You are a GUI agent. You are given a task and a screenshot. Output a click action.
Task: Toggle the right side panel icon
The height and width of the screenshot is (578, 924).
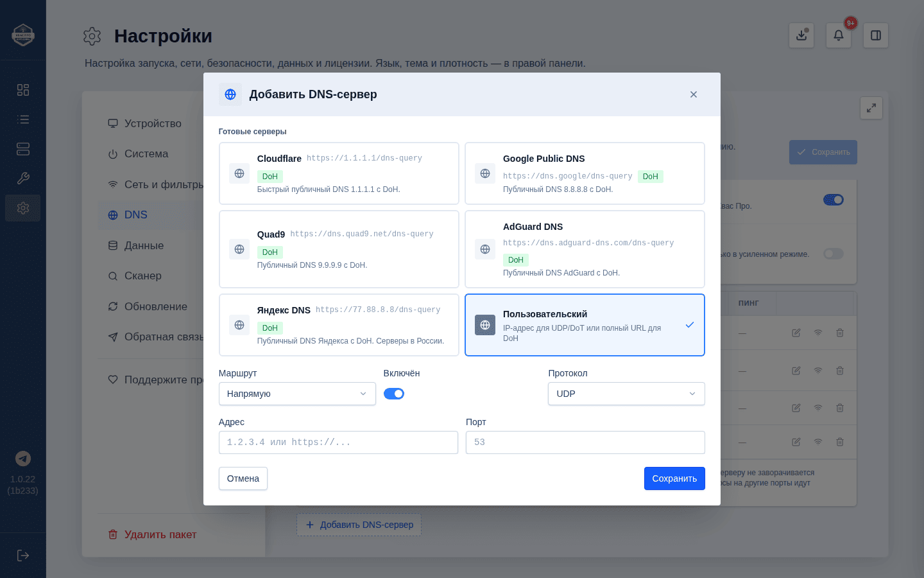[876, 35]
